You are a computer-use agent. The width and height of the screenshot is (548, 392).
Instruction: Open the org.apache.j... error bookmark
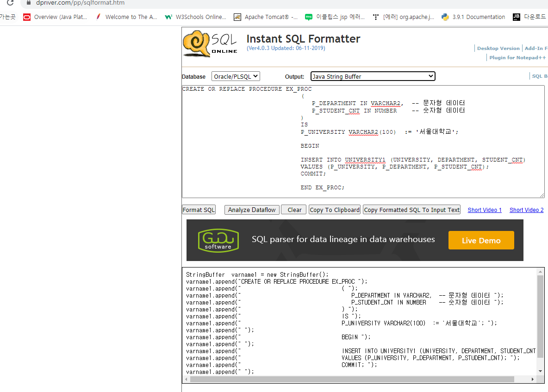[403, 17]
